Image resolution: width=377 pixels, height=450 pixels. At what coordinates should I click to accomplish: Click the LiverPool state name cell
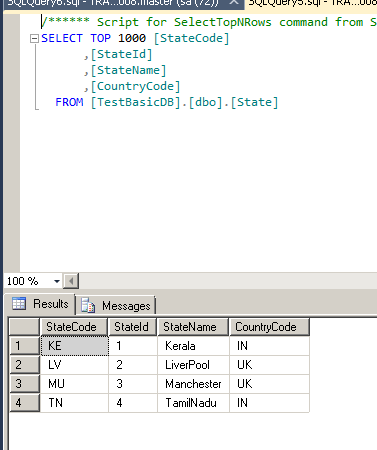pos(193,365)
